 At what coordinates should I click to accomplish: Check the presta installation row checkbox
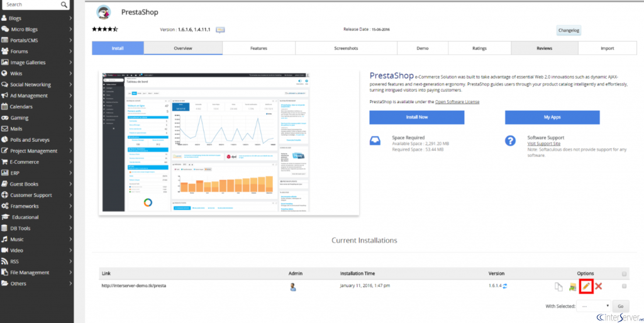coord(625,286)
